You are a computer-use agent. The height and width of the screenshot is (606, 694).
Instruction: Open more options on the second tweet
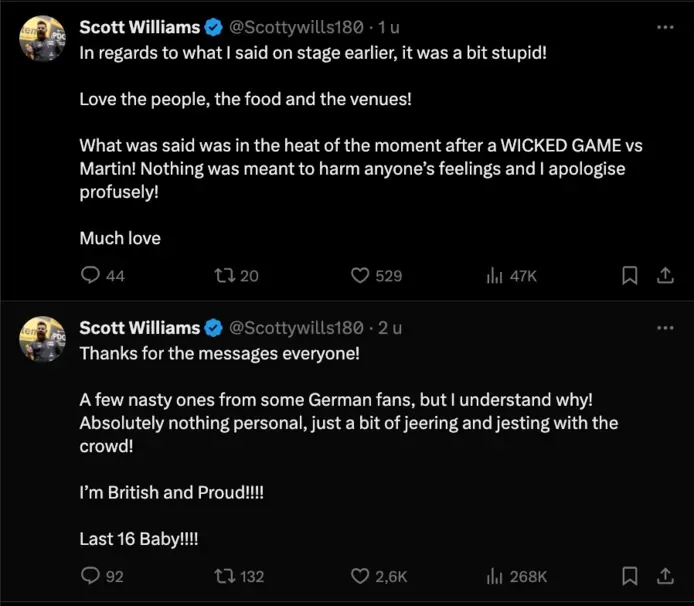[664, 327]
